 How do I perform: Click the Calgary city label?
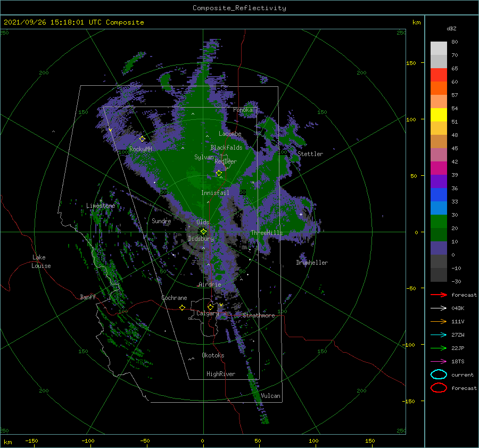tap(208, 313)
